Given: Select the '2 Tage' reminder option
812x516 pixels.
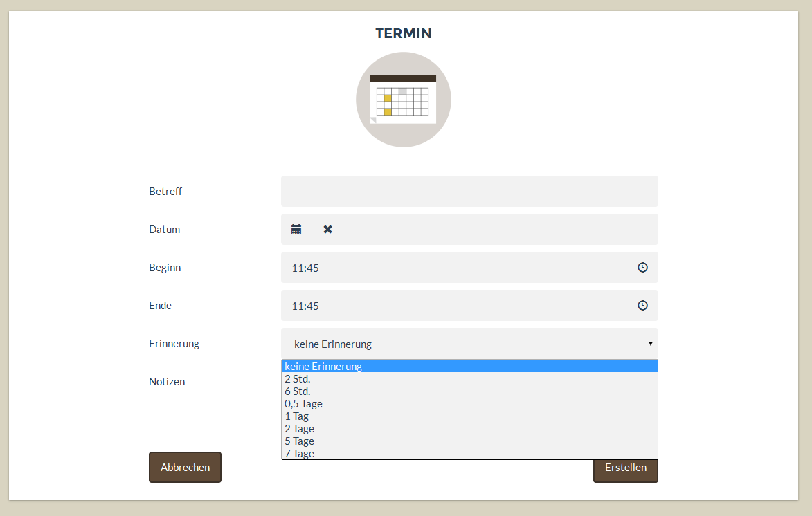Looking at the screenshot, I should pos(470,429).
